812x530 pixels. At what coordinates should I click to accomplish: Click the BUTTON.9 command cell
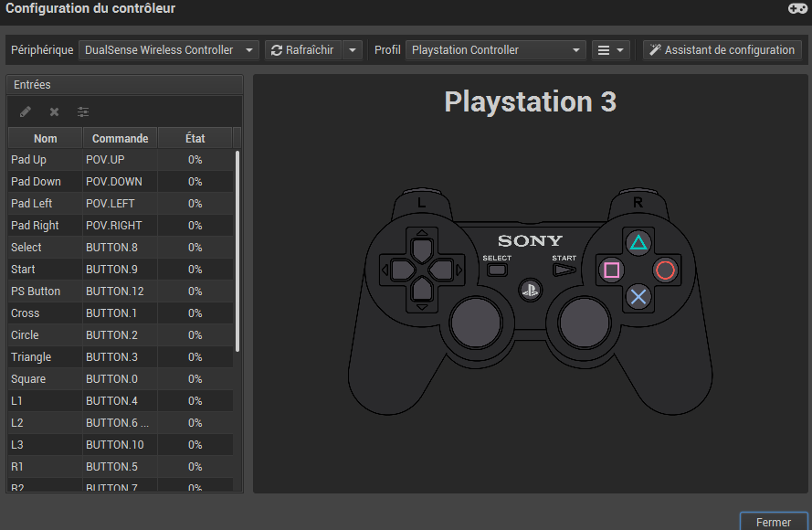pos(121,270)
